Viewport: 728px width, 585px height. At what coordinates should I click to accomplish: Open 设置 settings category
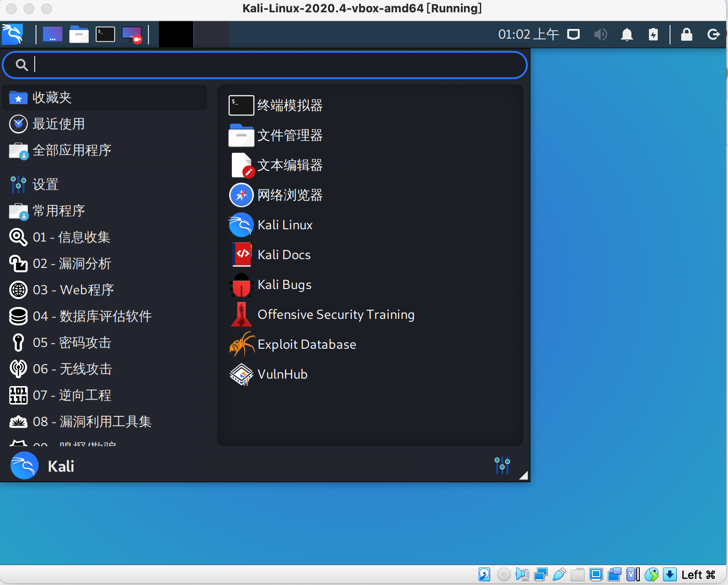click(105, 184)
